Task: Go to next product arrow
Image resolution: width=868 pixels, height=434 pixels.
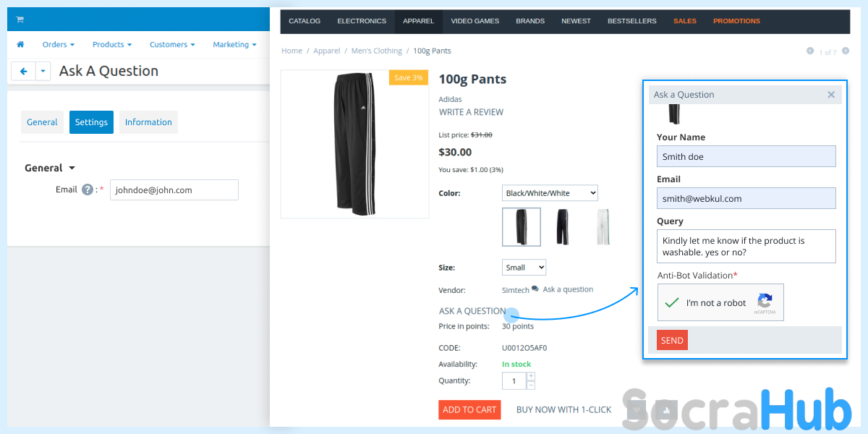Action: (x=846, y=51)
